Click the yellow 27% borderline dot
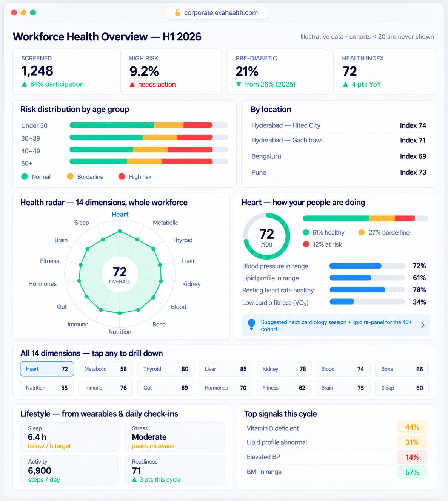Image resolution: width=448 pixels, height=501 pixels. (362, 232)
